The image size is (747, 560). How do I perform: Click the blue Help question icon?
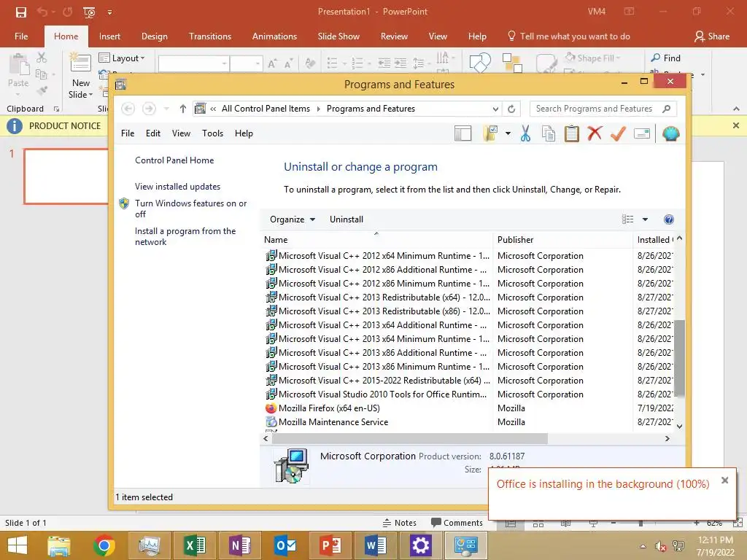[668, 219]
